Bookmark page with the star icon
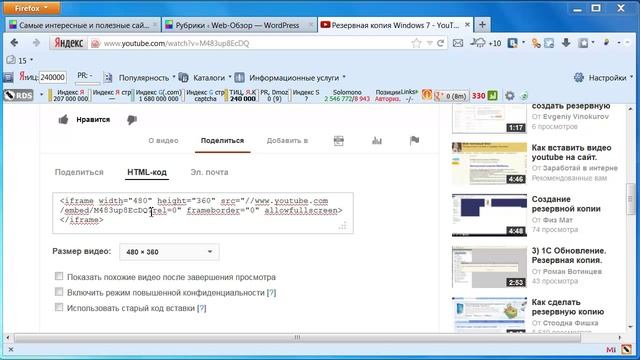Screen dimensions: 640x360 pos(416,43)
